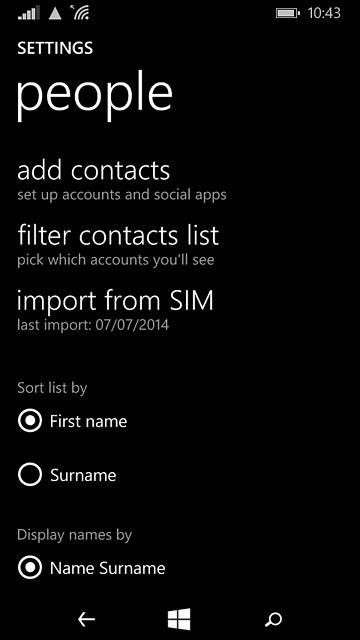
Task: Tap the last import date text
Action: coord(93,325)
